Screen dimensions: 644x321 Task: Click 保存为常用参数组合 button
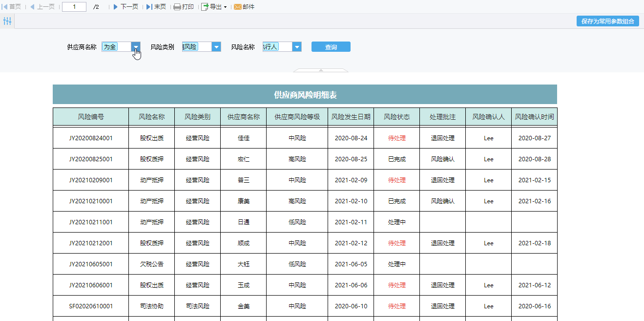(x=607, y=21)
